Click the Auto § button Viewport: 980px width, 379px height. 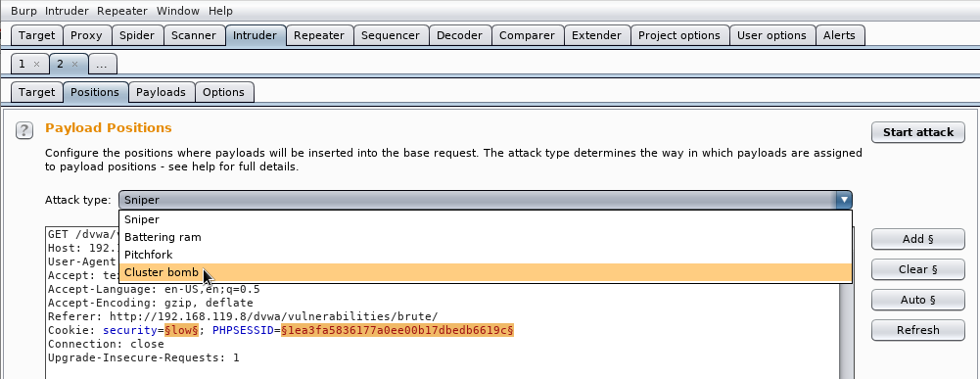918,300
